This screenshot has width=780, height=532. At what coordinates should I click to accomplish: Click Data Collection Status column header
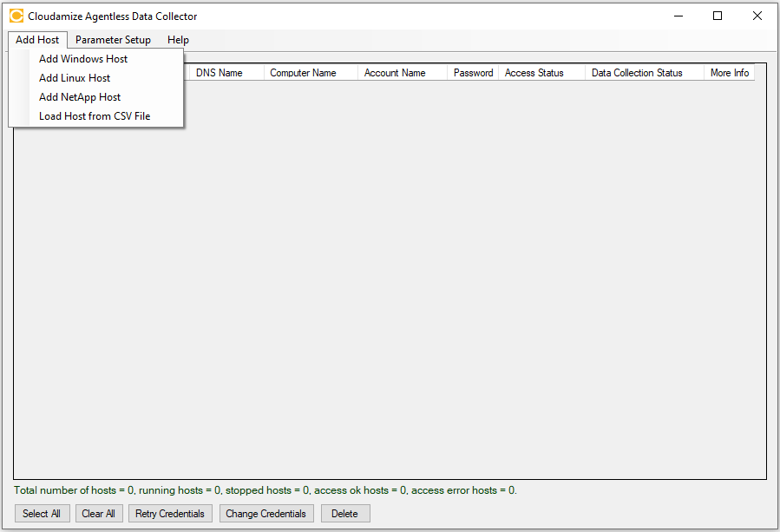click(637, 73)
